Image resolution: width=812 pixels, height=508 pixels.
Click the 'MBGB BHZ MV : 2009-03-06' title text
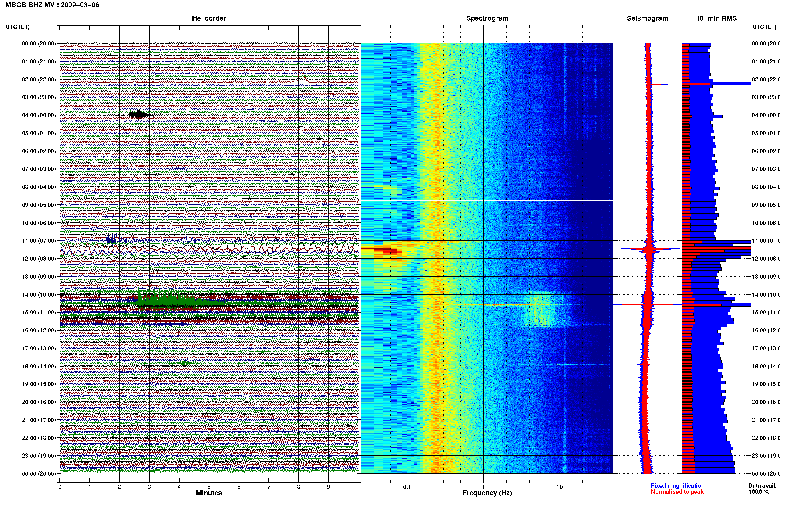coord(52,5)
